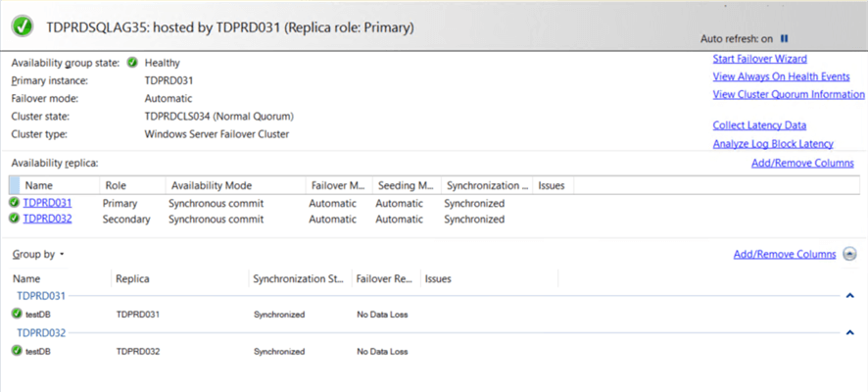
Task: Click the green status icon beside TDPRD032 replica
Action: coord(15,219)
